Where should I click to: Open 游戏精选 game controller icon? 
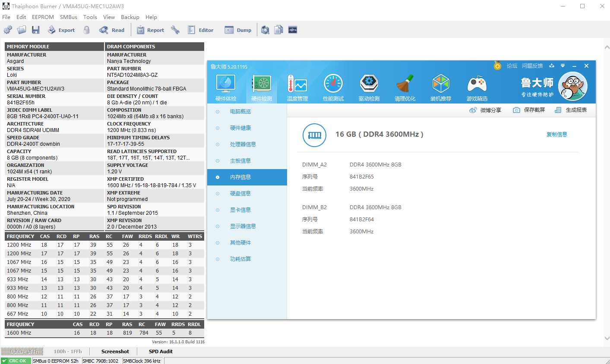[x=477, y=88]
